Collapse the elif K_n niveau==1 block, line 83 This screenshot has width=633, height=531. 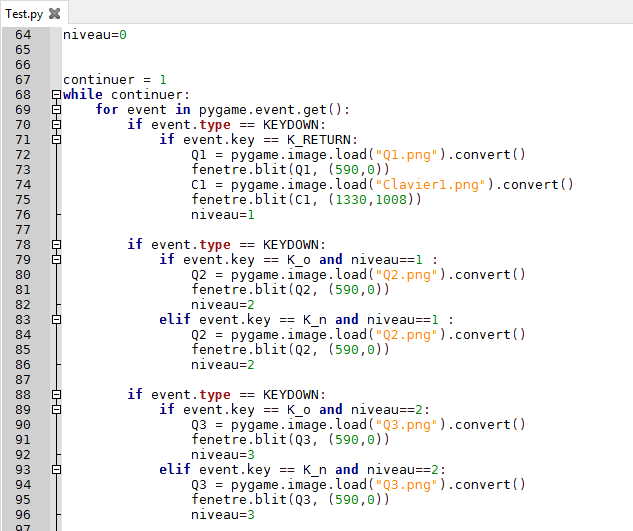click(x=57, y=320)
